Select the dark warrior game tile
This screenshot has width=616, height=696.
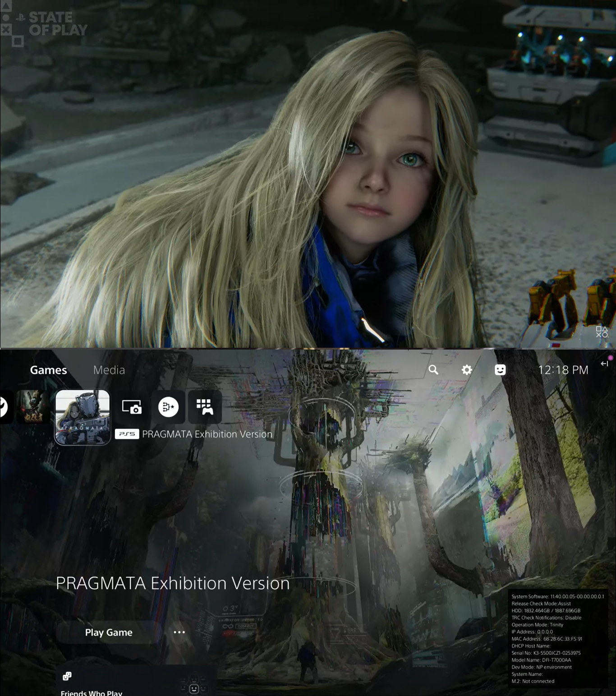(x=33, y=406)
